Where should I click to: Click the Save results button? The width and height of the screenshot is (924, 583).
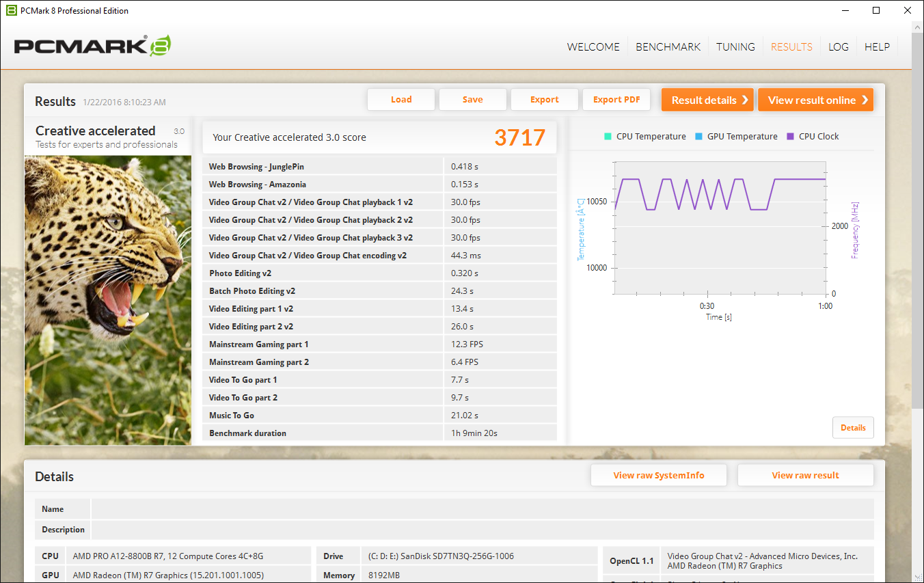click(473, 99)
